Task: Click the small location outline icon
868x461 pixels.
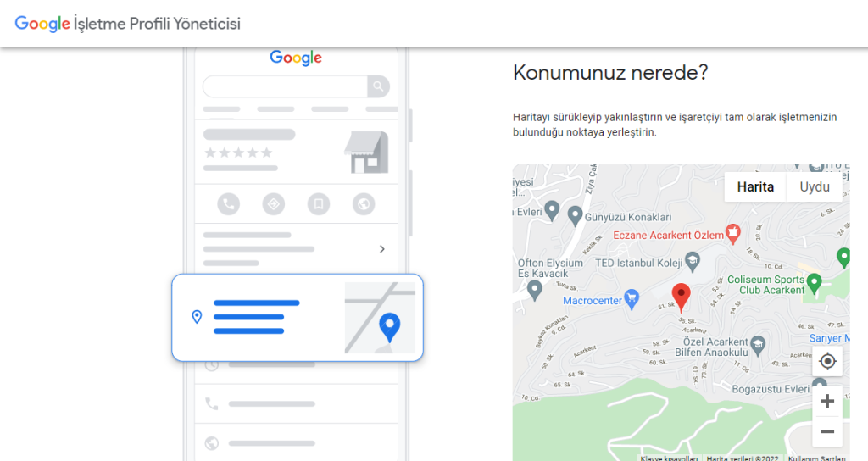Action: 197,317
